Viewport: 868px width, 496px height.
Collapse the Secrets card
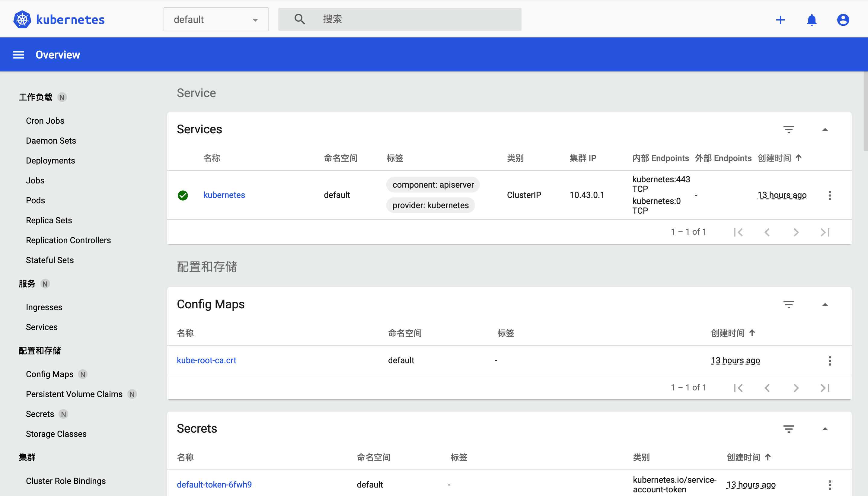click(x=825, y=429)
